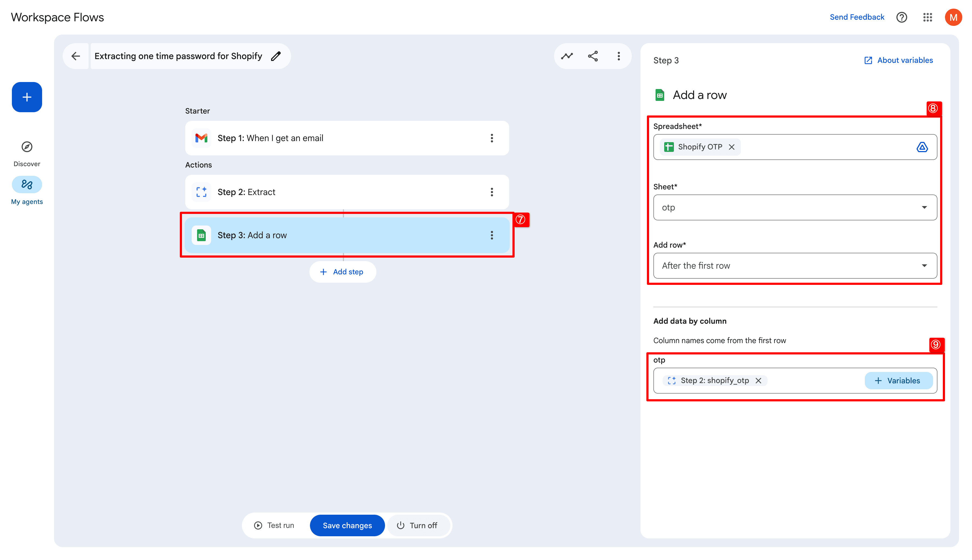Open the Add row position dropdown
Image resolution: width=972 pixels, height=560 pixels.
[795, 266]
